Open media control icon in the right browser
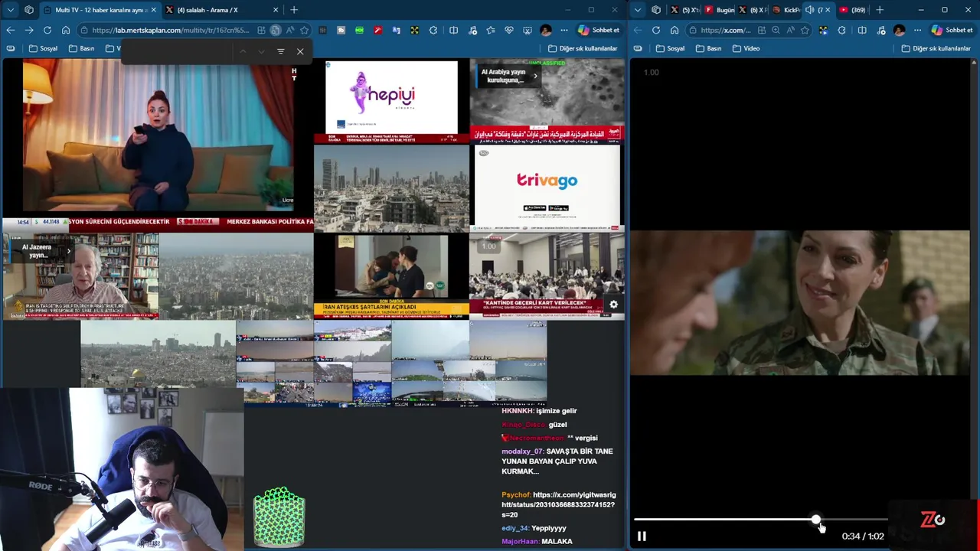The width and height of the screenshot is (980, 551). tap(881, 30)
